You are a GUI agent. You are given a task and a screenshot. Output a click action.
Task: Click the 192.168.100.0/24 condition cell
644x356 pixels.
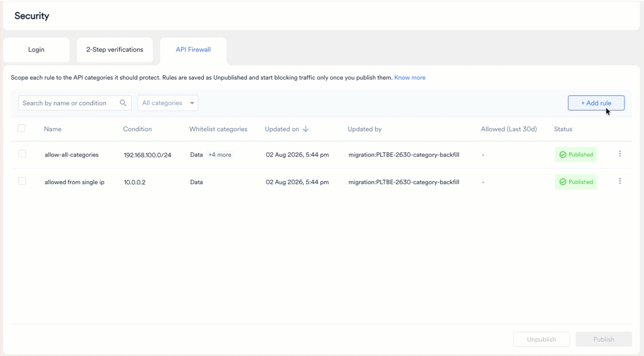(148, 155)
